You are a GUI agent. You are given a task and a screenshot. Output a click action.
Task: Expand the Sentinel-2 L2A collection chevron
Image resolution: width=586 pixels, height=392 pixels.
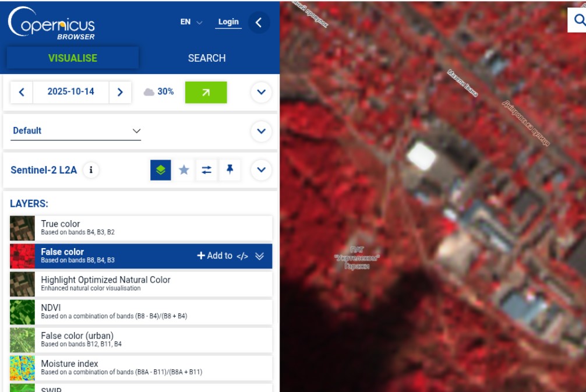point(261,169)
